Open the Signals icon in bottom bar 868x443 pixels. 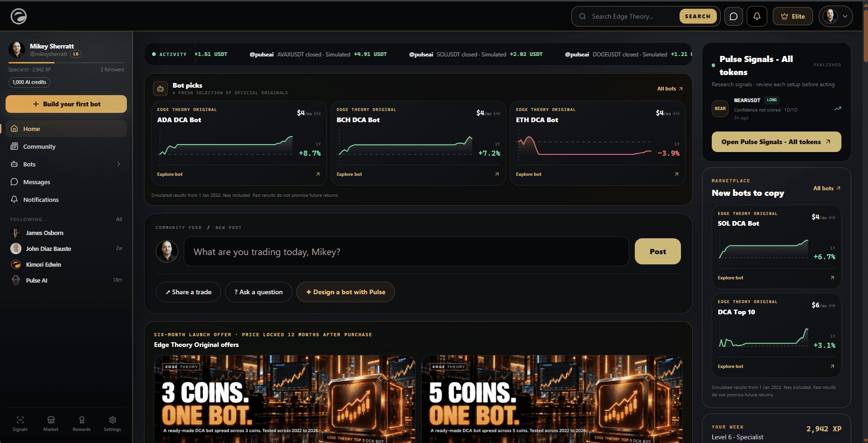coord(20,423)
